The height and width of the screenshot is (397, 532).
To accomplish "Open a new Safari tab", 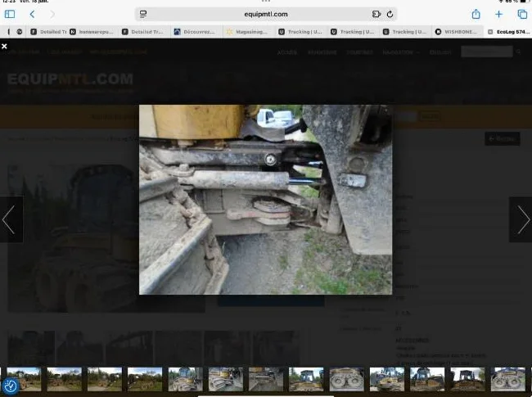I will pyautogui.click(x=498, y=14).
